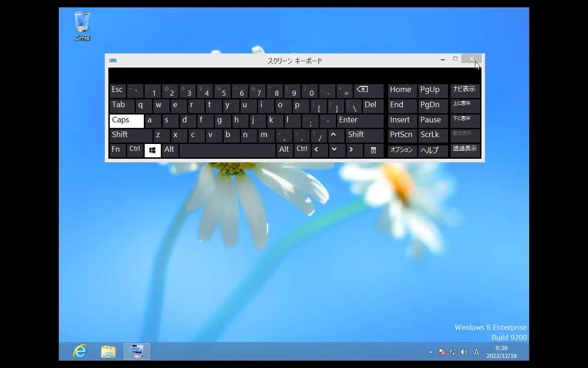Image resolution: width=588 pixels, height=368 pixels.
Task: Click the PgDn key
Action: point(433,106)
